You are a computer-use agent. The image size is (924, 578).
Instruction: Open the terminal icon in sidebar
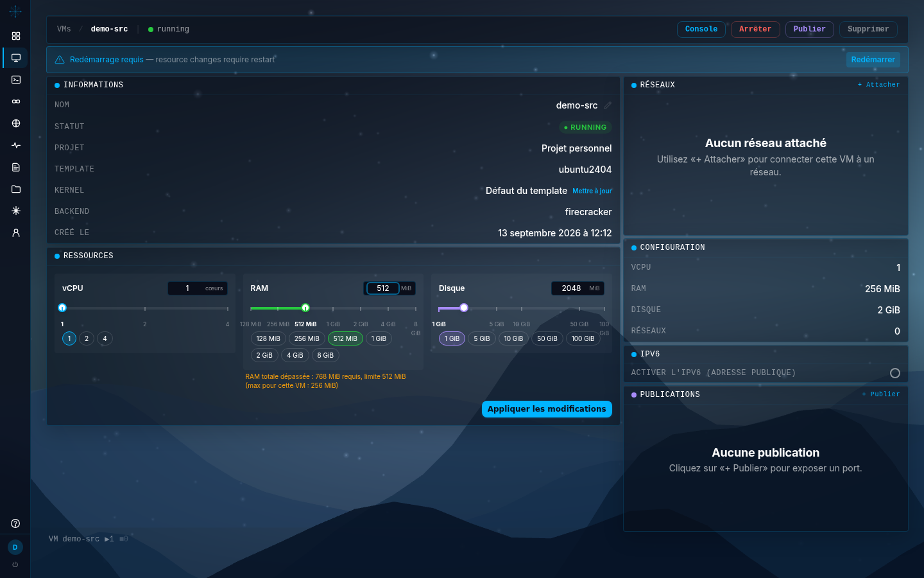pos(16,80)
